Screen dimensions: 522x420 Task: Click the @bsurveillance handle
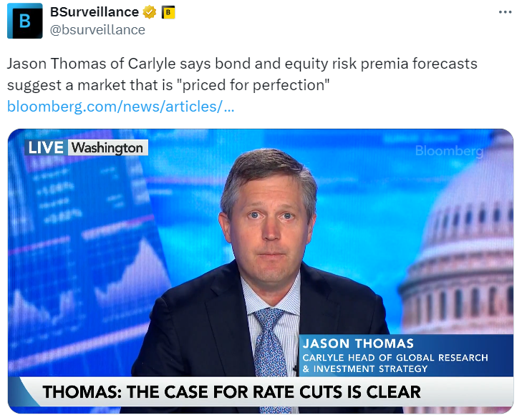point(97,29)
